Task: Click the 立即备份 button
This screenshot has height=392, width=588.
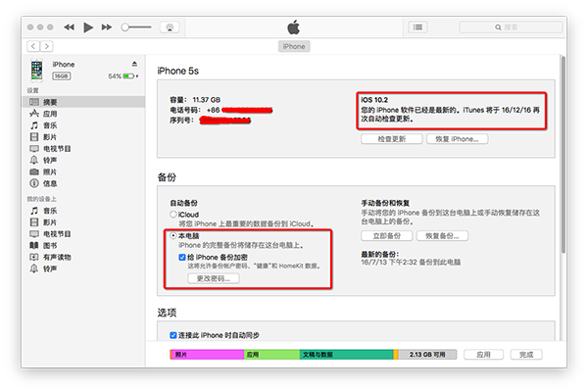Action: pyautogui.click(x=387, y=235)
